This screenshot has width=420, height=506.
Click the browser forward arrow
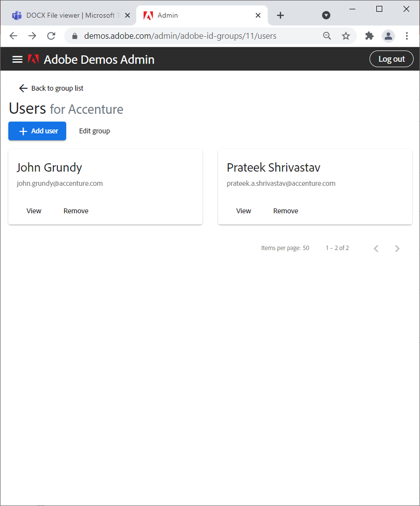(x=32, y=36)
